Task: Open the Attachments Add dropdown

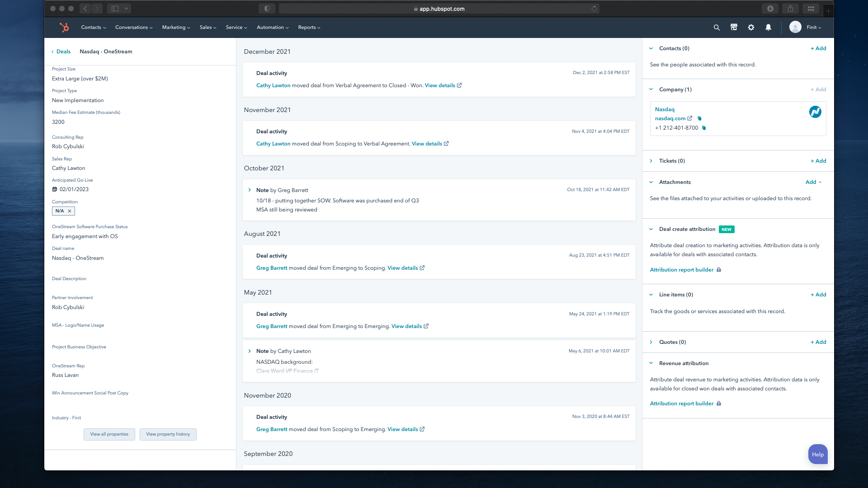Action: point(813,182)
